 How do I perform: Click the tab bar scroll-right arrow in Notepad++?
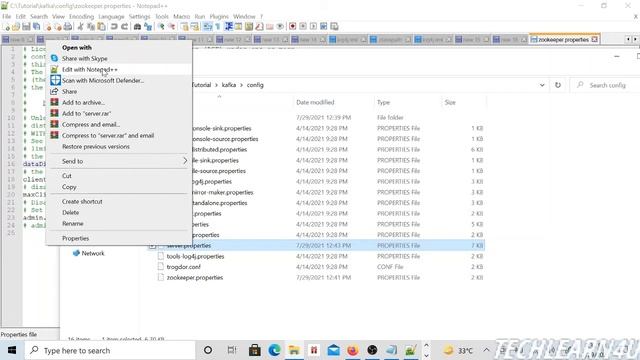[635, 39]
